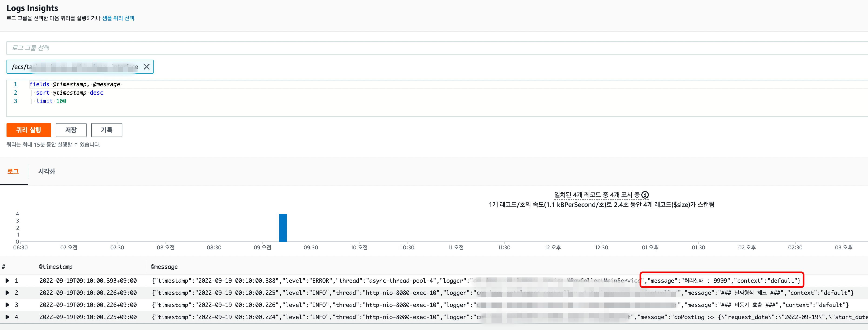The height and width of the screenshot is (330, 868).
Task: Expand log row 2 disclosure triangle
Action: point(7,293)
